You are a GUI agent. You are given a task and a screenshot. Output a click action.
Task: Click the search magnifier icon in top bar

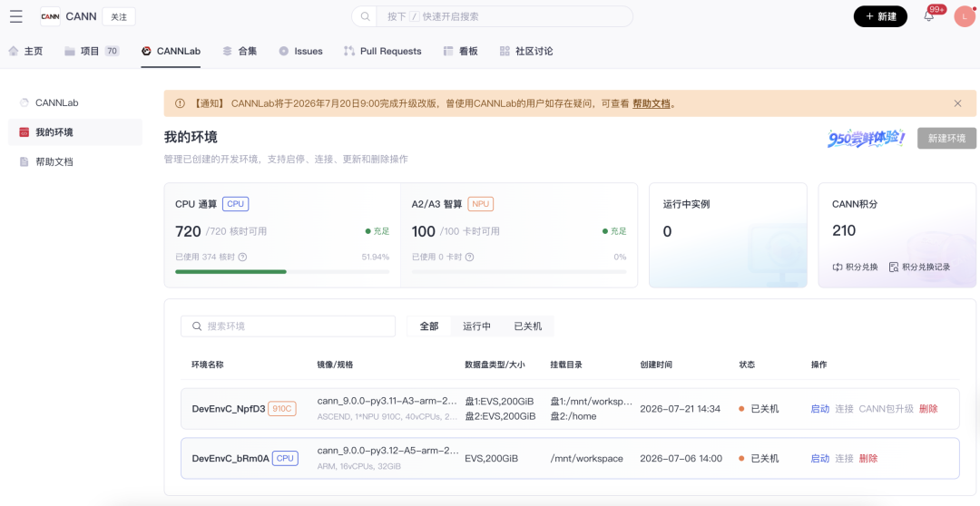(365, 17)
